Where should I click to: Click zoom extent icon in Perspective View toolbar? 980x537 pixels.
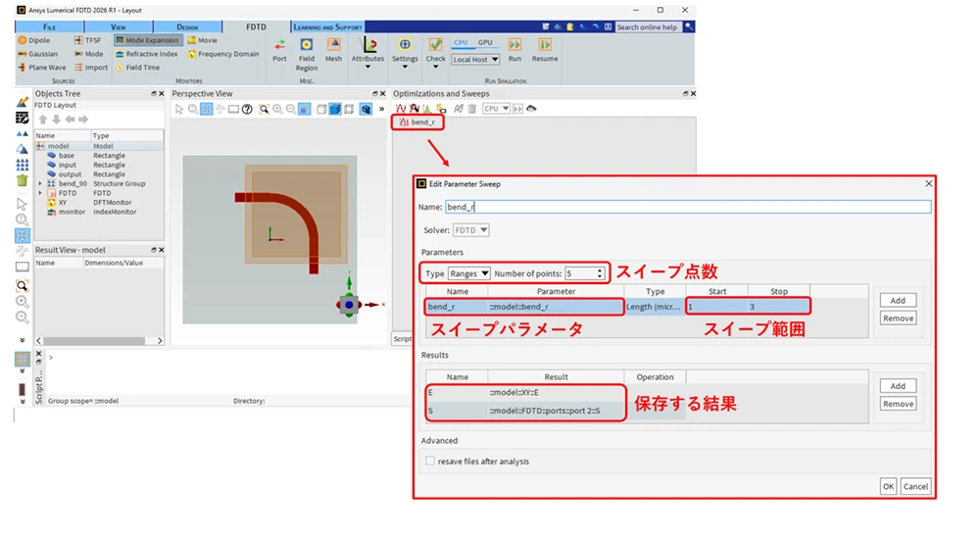click(265, 109)
